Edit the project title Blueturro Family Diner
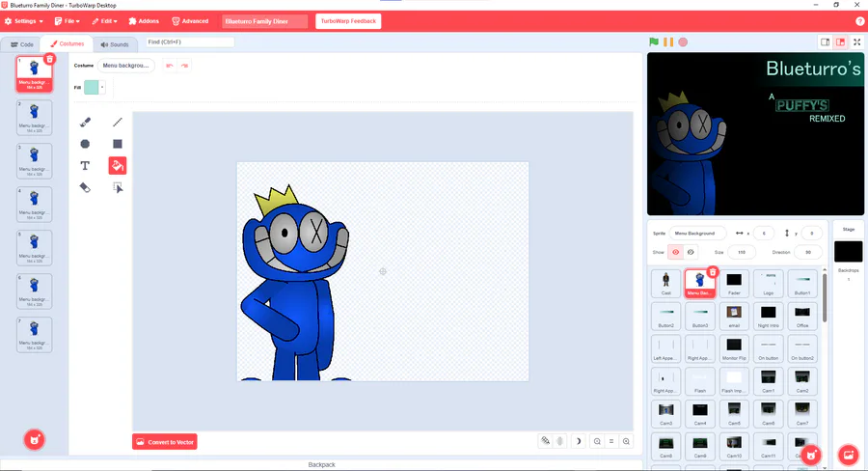868x471 pixels. click(264, 21)
